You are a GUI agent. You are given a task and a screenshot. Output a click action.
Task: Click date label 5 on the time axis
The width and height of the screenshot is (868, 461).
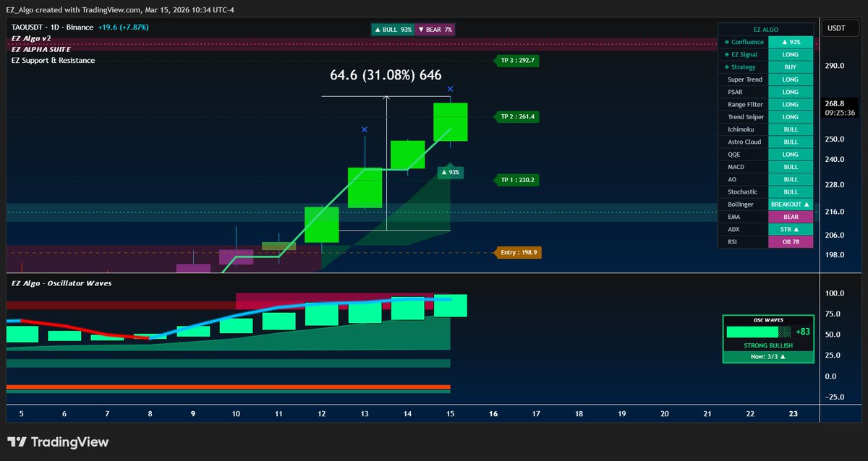[22, 414]
